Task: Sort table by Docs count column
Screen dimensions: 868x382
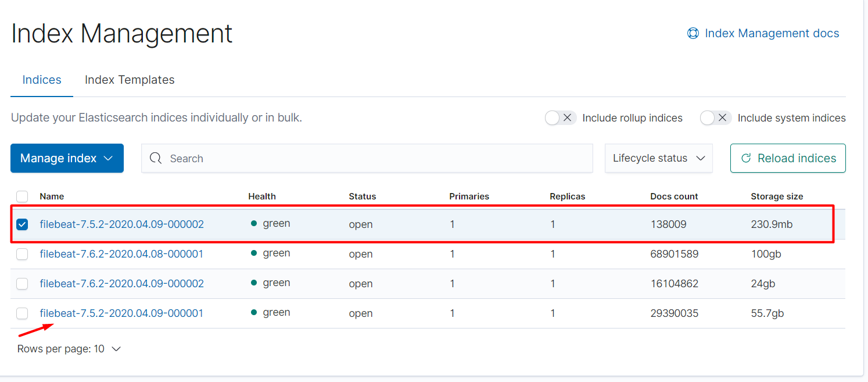Action: [x=674, y=197]
